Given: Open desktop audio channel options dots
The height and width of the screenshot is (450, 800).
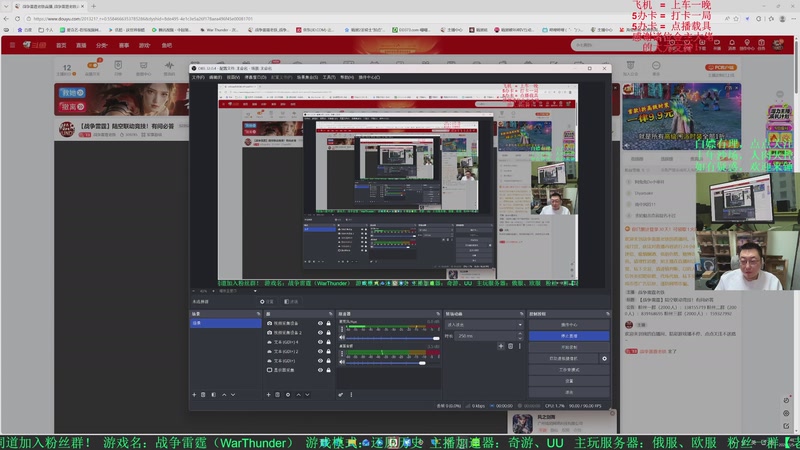Looking at the screenshot, I should (x=342, y=354).
